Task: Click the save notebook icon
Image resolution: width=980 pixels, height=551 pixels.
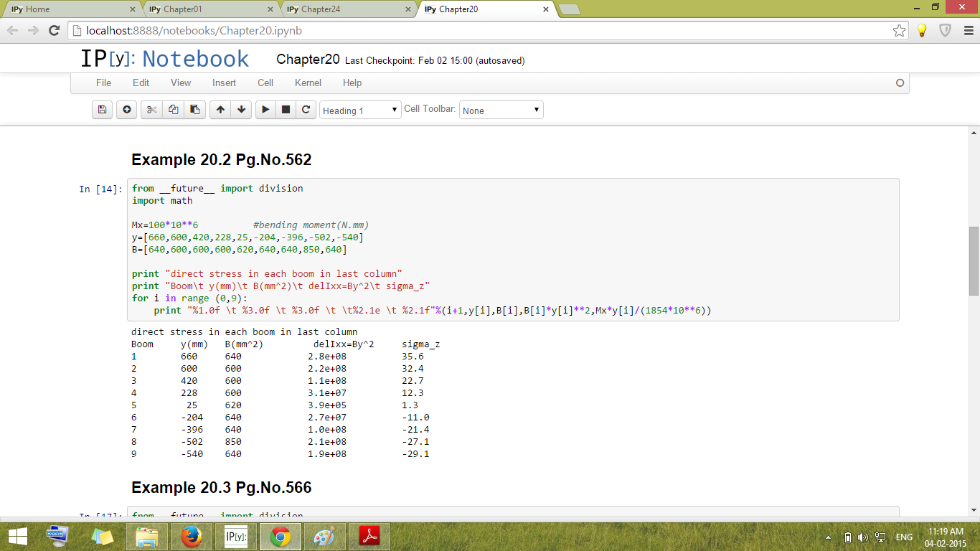Action: (x=102, y=110)
